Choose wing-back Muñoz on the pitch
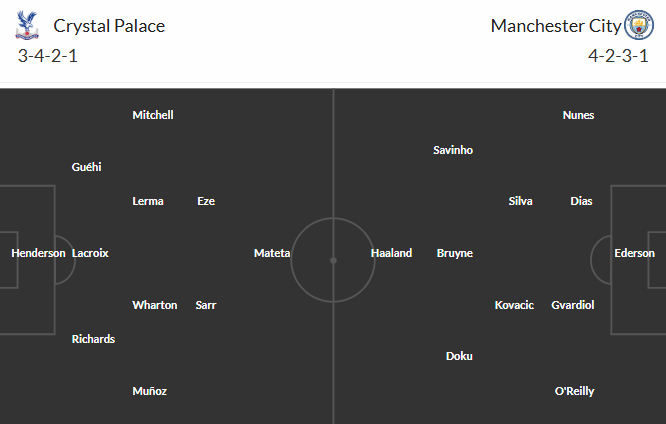 pos(150,391)
